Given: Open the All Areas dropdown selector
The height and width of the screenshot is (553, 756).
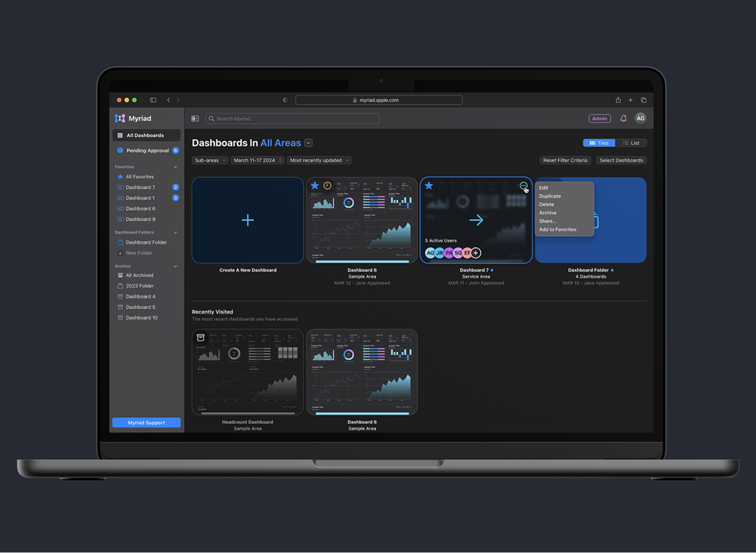Looking at the screenshot, I should pyautogui.click(x=308, y=142).
